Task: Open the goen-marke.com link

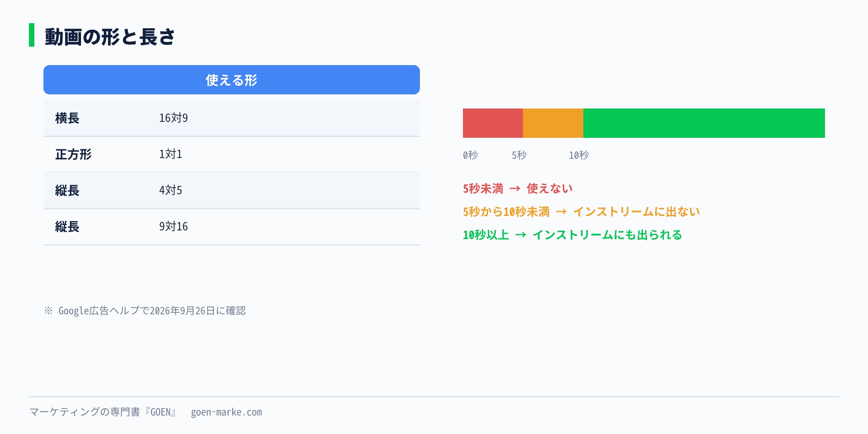Action: 226,412
